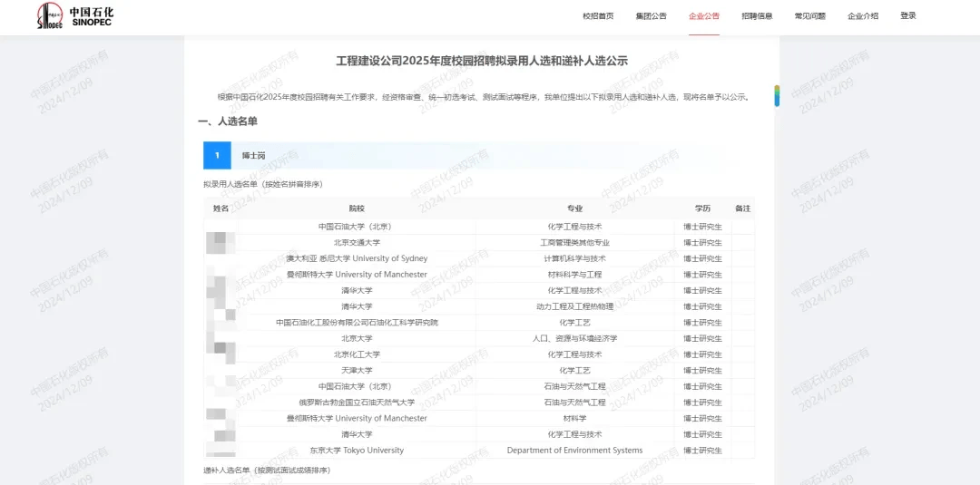The height and width of the screenshot is (485, 980).
Task: Click 计算机科学与技术 cell
Action: 574,258
